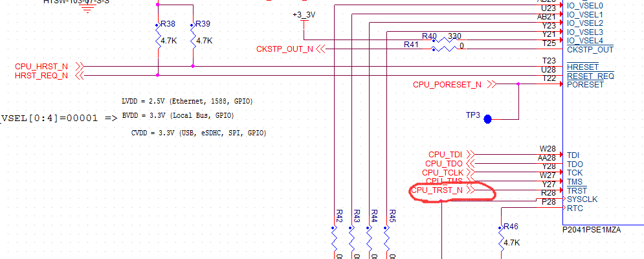Select the SYSCLK pin name
Image resolution: width=644 pixels, height=259 pixels.
click(x=583, y=199)
